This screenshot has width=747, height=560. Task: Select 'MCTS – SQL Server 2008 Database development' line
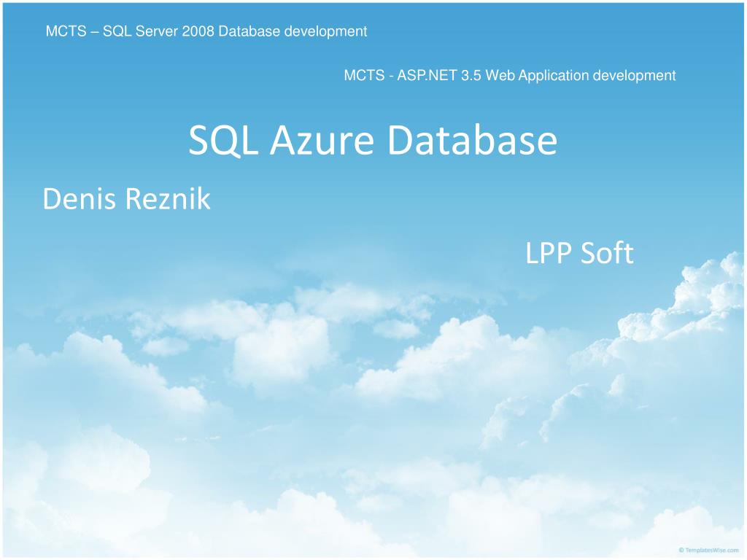[206, 31]
